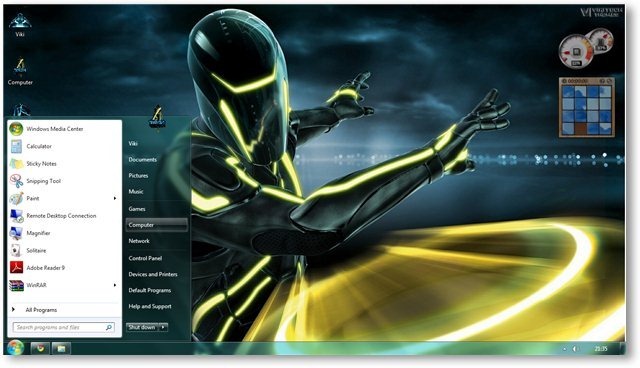Click the puzzle gadget show picture icon
640x368 pixels.
(602, 81)
